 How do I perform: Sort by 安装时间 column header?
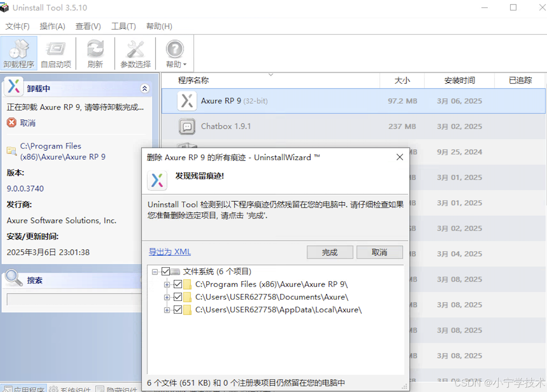459,80
